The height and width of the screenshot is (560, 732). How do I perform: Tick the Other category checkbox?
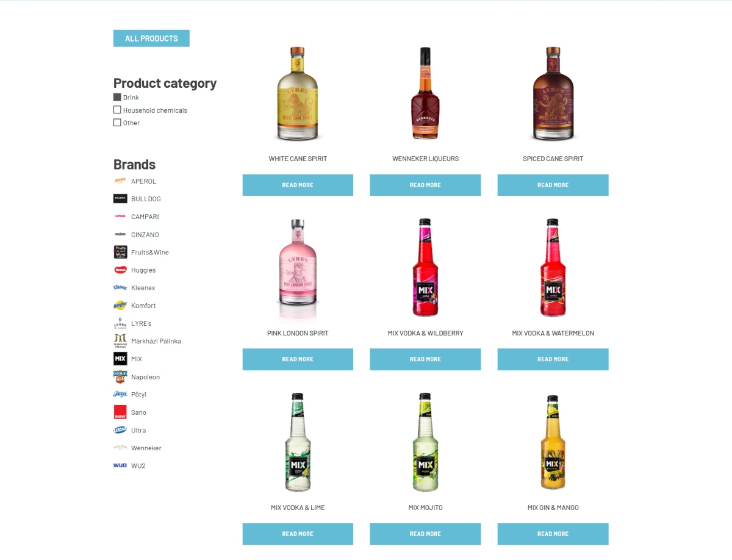[x=117, y=123]
